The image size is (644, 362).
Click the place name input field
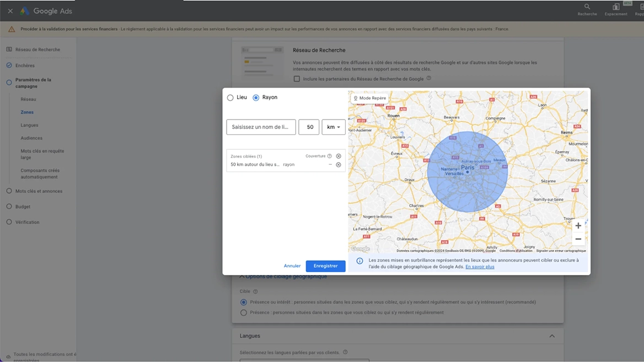(x=261, y=127)
